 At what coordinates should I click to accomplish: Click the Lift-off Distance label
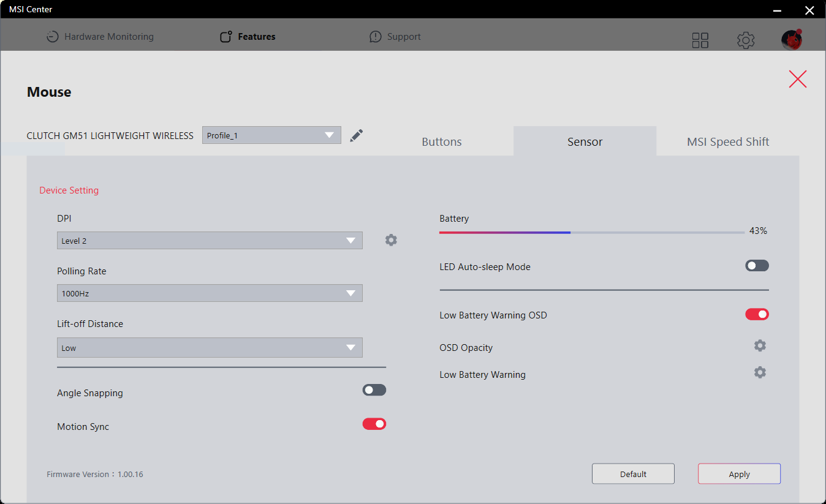click(90, 324)
